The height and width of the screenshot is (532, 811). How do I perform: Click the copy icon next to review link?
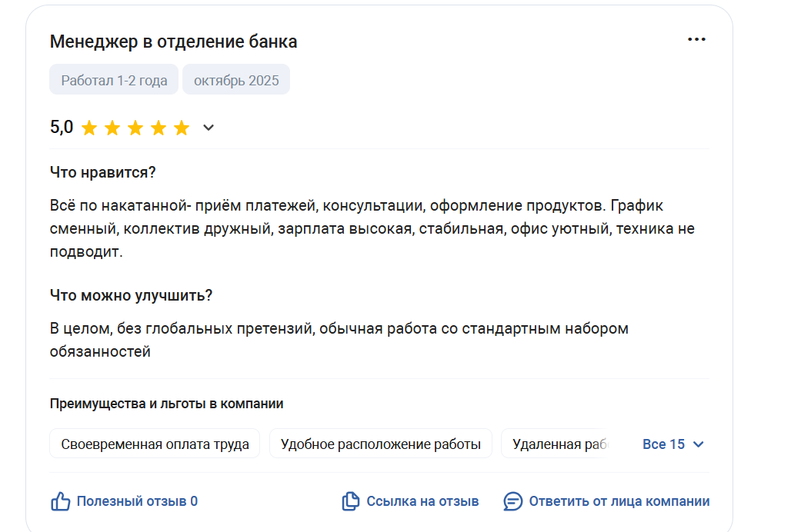350,502
